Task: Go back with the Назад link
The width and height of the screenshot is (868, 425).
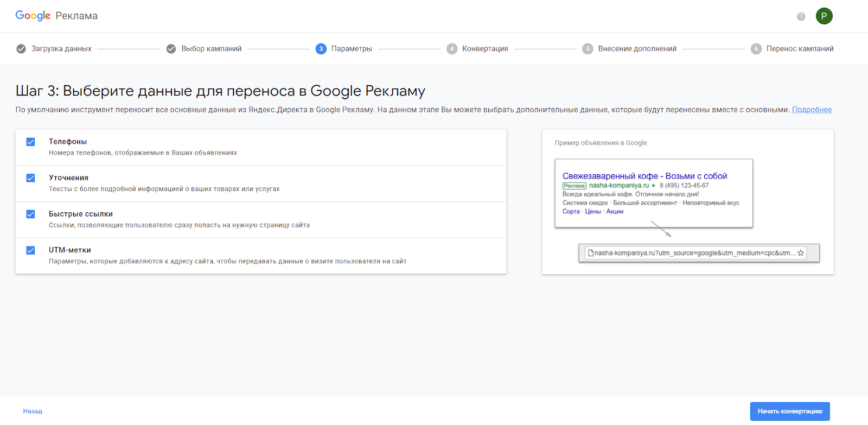Action: point(33,411)
